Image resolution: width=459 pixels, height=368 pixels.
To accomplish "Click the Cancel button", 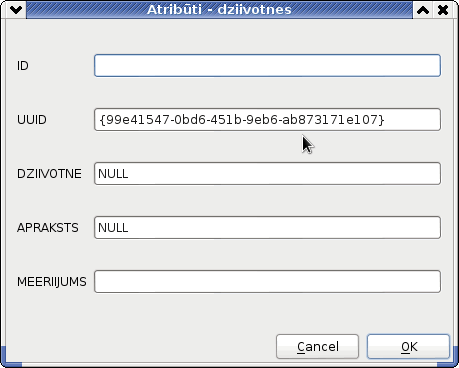I will pyautogui.click(x=317, y=347).
